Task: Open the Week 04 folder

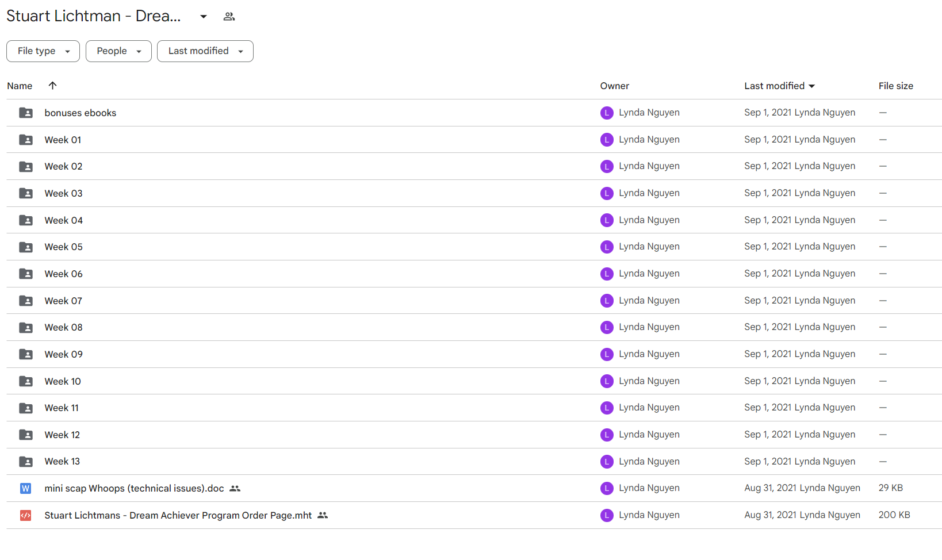Action: (63, 220)
